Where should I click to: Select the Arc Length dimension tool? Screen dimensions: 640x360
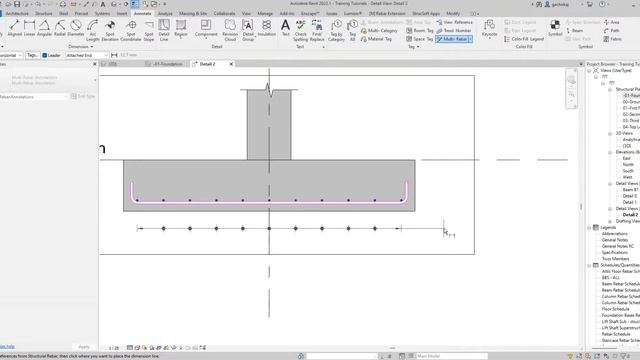click(93, 31)
